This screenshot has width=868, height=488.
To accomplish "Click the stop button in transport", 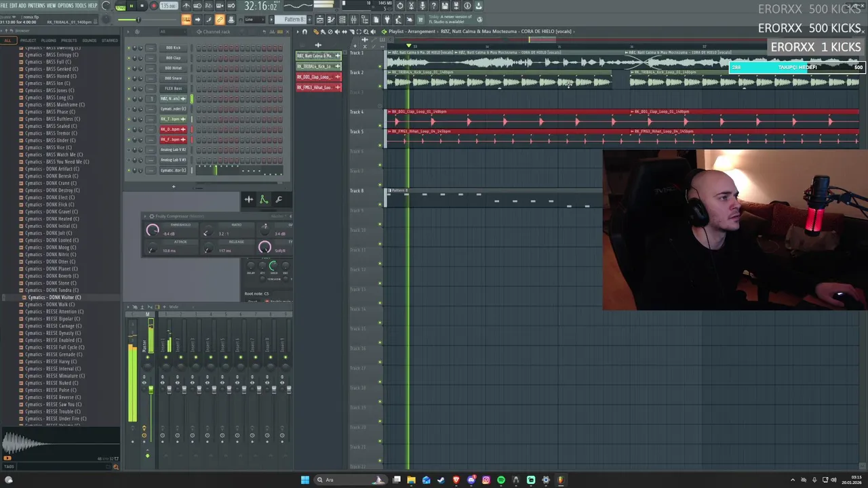I will click(142, 6).
